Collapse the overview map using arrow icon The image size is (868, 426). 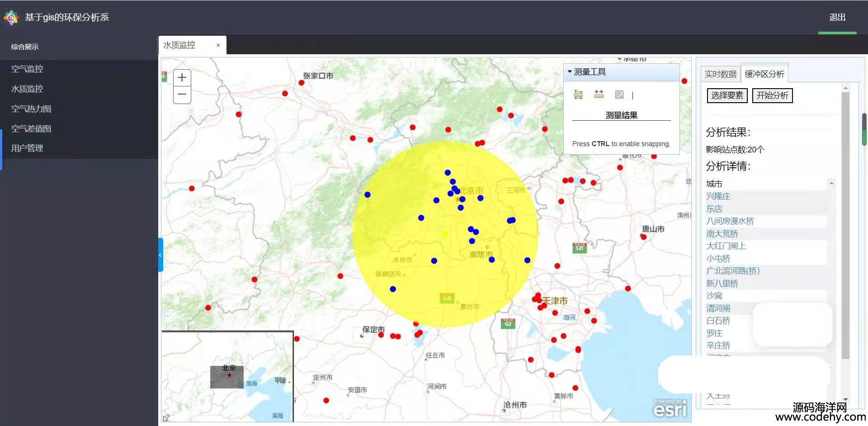[166, 417]
